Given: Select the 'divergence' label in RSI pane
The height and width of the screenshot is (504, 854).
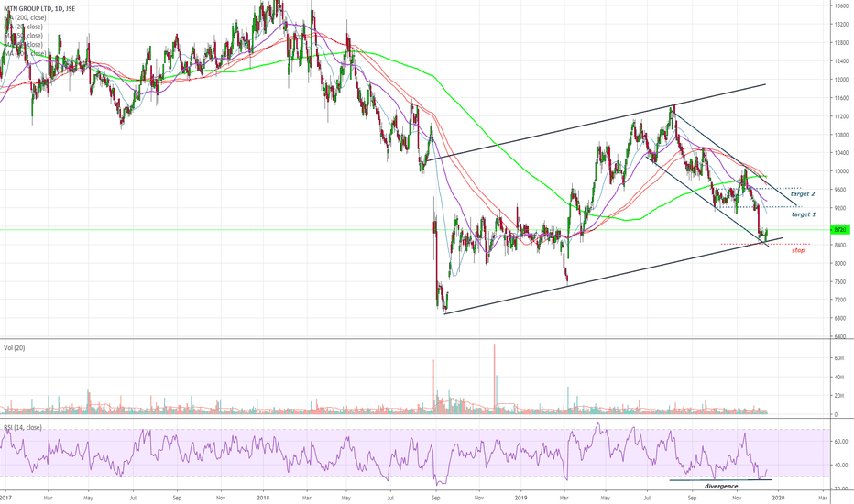Looking at the screenshot, I should click(721, 486).
